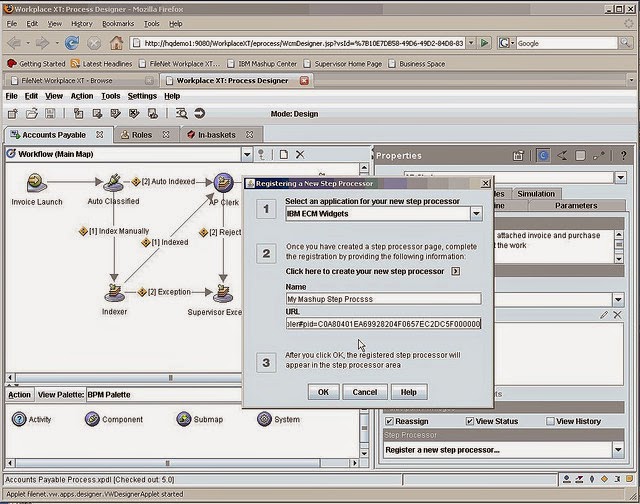The image size is (640, 504).
Task: Pick the Submap palette icon
Action: point(184,419)
